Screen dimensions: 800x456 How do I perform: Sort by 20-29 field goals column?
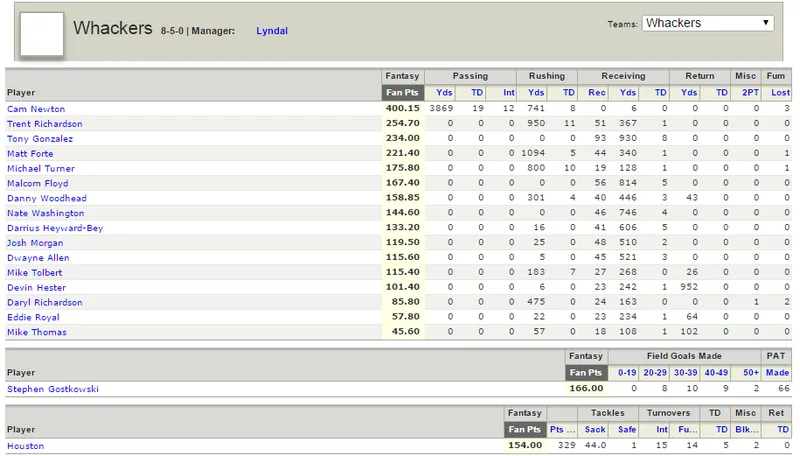coord(655,372)
